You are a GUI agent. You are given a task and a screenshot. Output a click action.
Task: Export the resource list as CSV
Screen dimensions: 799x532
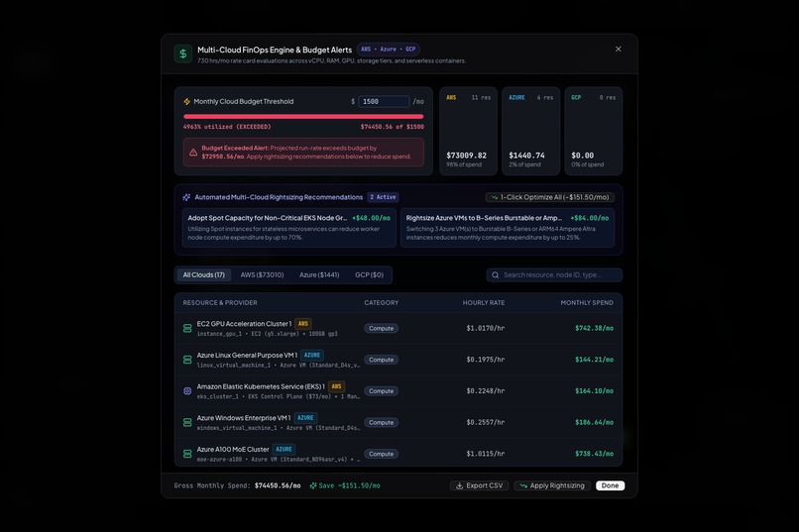pyautogui.click(x=479, y=485)
